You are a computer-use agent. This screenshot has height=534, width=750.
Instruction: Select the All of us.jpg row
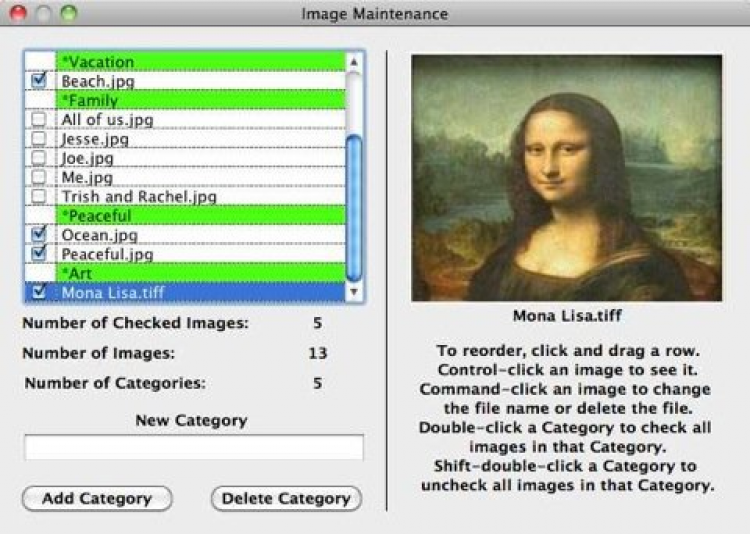coord(185,120)
